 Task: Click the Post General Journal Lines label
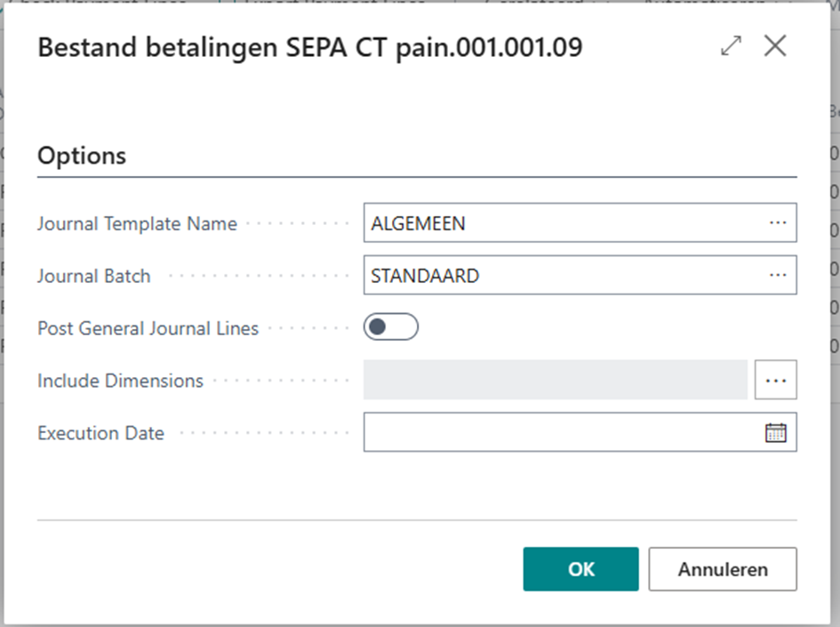tap(148, 328)
